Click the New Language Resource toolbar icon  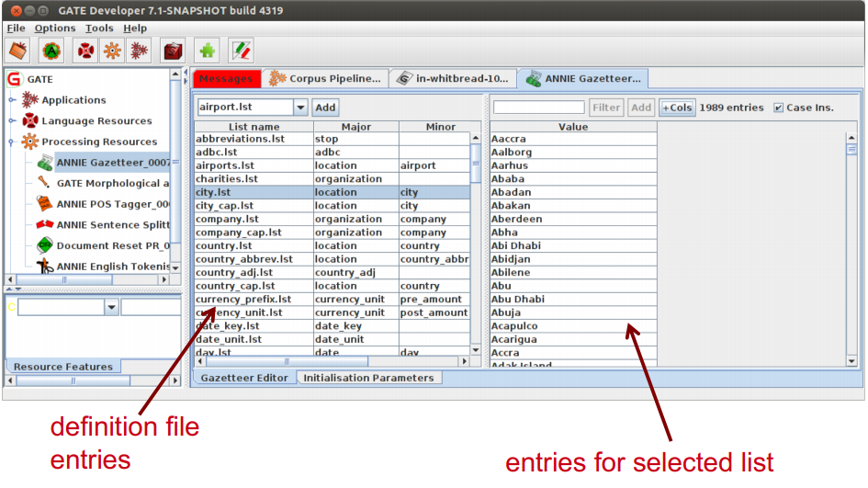click(x=85, y=51)
